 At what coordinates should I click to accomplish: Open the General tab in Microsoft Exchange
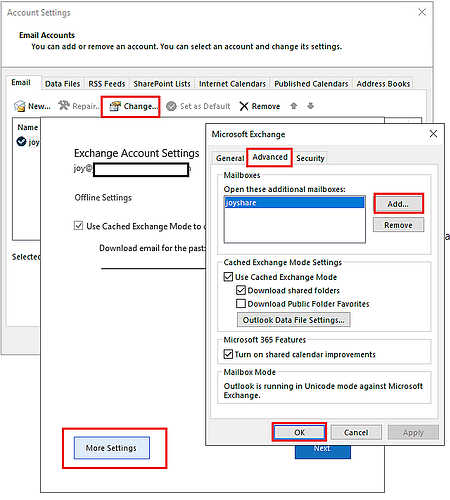[230, 158]
